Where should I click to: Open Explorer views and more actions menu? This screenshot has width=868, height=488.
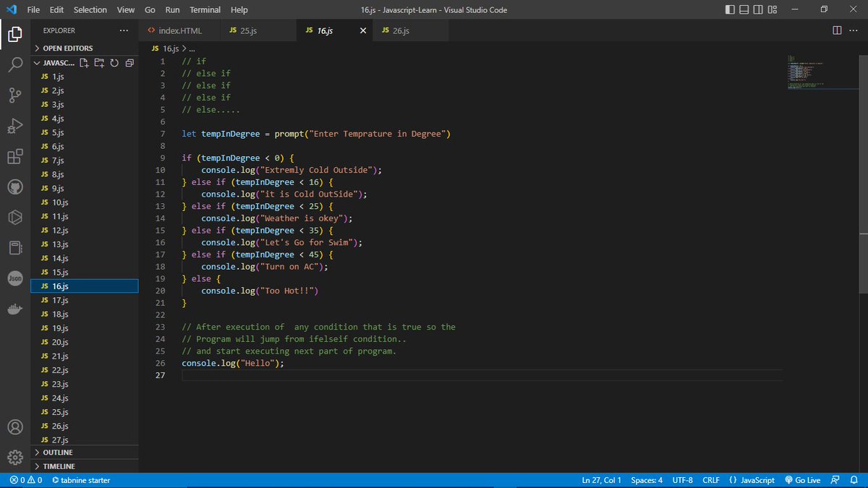click(x=124, y=30)
